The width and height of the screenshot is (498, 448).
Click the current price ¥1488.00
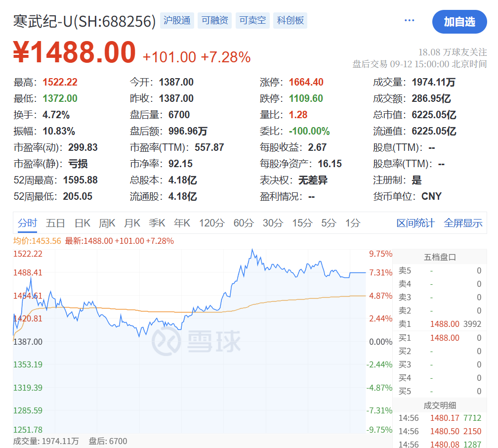pos(75,51)
